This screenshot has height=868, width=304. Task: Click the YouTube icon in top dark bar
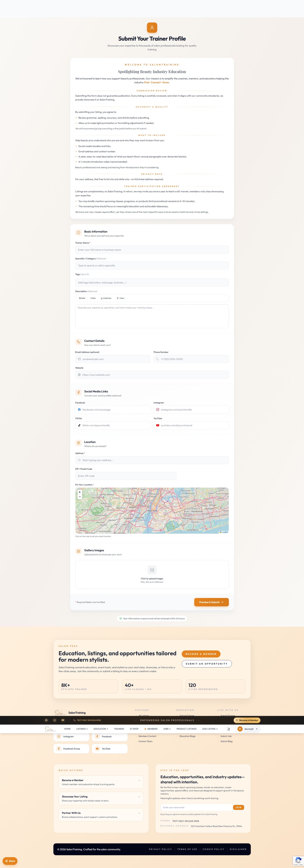click(63, 720)
